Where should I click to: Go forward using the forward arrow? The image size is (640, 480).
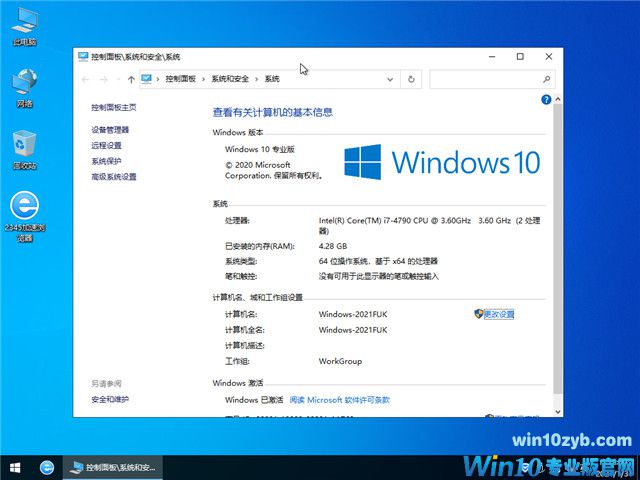pos(104,79)
